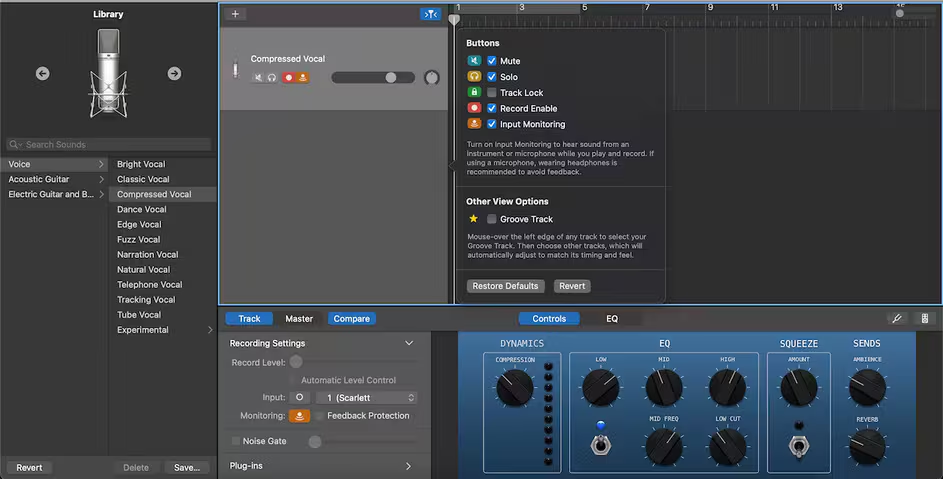Click the Groove Track star icon
The height and width of the screenshot is (479, 943).
click(x=473, y=218)
